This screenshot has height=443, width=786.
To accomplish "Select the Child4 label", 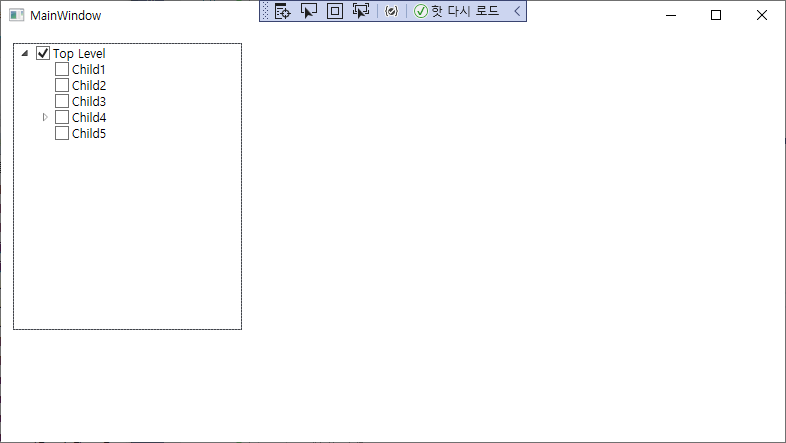I will point(89,118).
